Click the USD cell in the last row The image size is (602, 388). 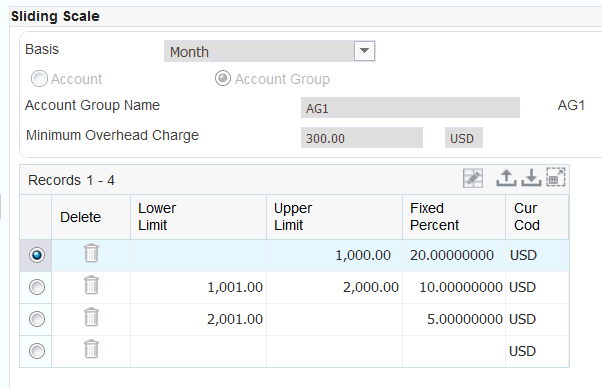(x=537, y=351)
